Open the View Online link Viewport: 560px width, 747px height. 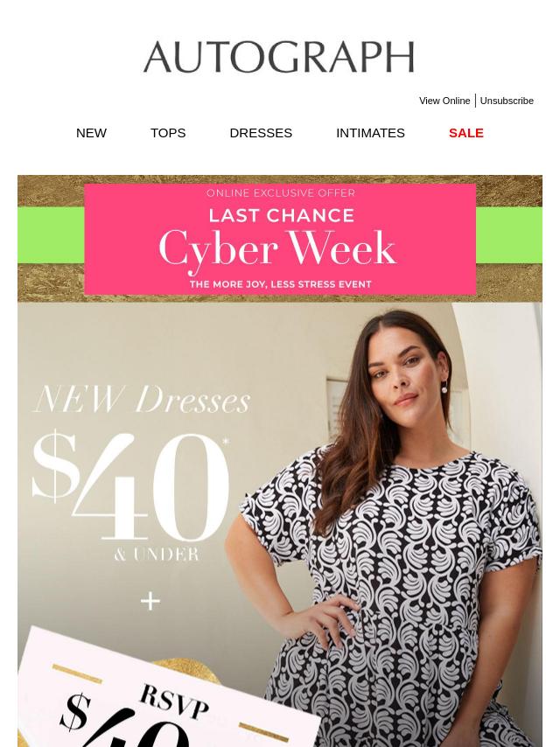click(444, 101)
